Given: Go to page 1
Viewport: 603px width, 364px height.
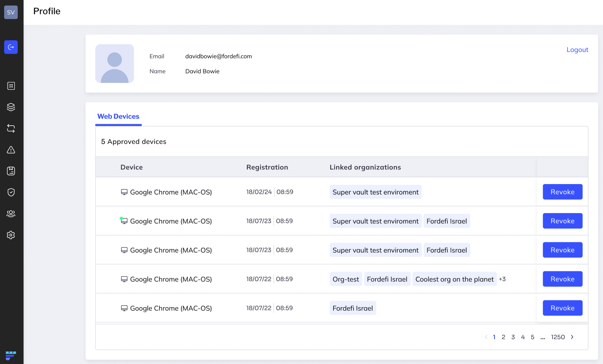Looking at the screenshot, I should pyautogui.click(x=494, y=337).
